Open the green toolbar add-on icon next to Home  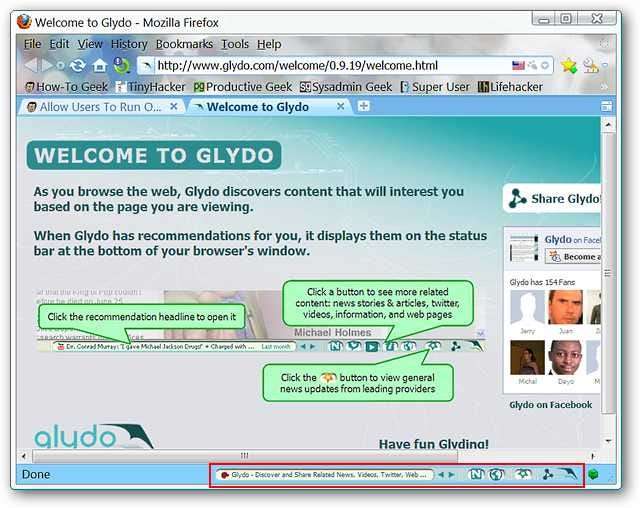pos(122,65)
